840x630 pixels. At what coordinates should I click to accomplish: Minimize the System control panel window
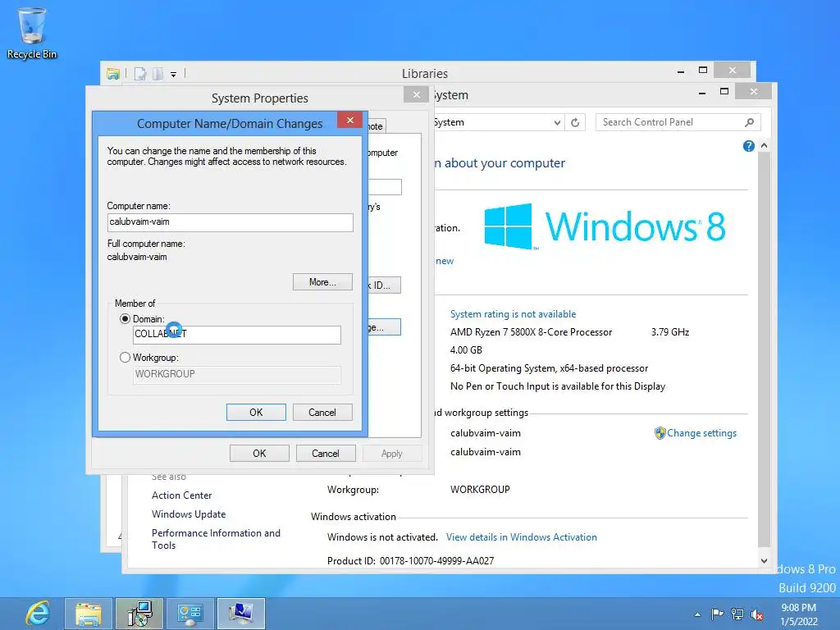pyautogui.click(x=702, y=93)
